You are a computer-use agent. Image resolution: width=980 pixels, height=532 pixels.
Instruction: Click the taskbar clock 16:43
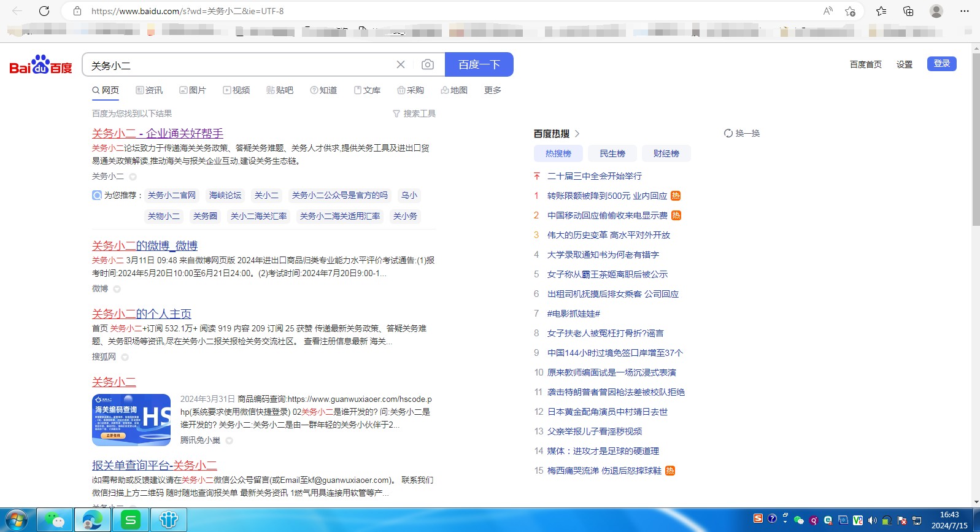(949, 515)
